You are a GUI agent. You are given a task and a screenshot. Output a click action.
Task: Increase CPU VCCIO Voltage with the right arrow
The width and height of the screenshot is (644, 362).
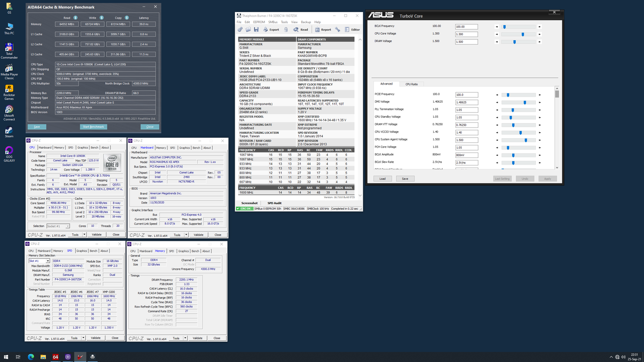pyautogui.click(x=540, y=132)
